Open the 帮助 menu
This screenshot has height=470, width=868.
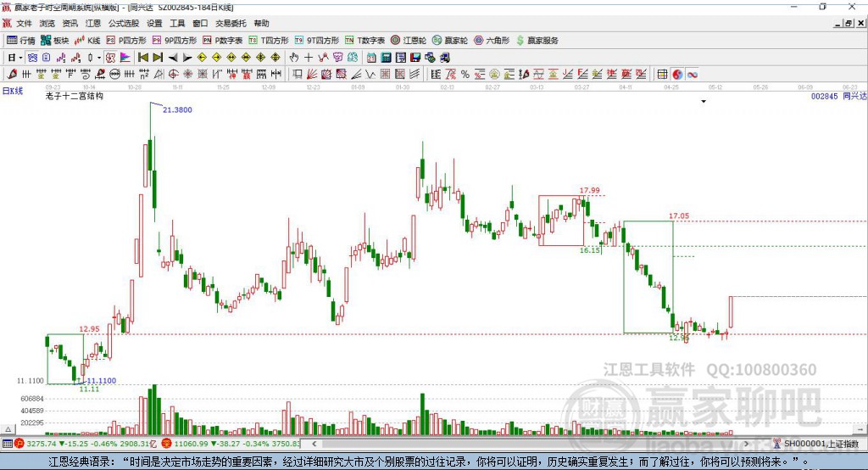261,23
